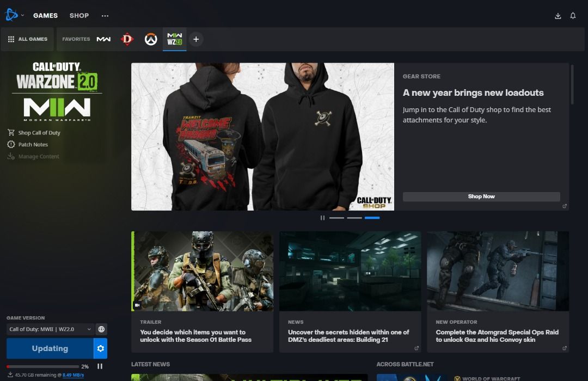588x381 pixels.
Task: Click the 8.49 MB/s download speed link
Action: click(x=73, y=375)
